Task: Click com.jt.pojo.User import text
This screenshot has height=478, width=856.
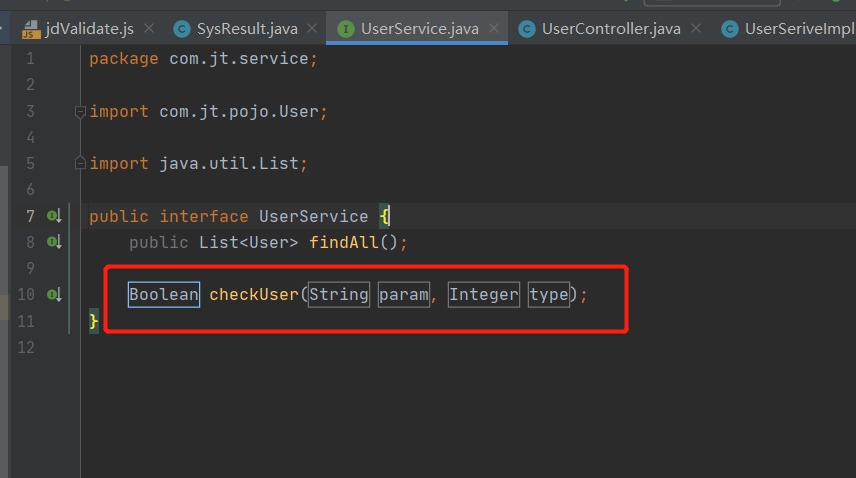Action: 239,112
